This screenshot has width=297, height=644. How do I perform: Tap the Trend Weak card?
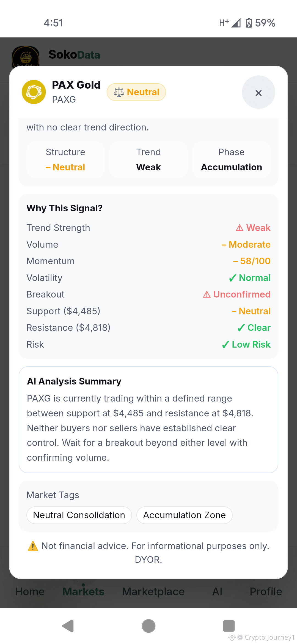point(148,160)
